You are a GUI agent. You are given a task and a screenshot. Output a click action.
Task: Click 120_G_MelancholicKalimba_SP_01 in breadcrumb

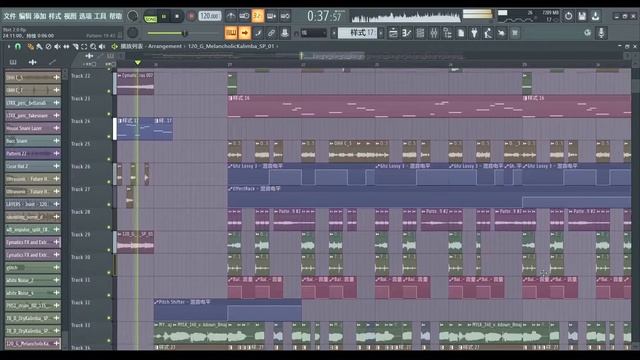point(231,46)
